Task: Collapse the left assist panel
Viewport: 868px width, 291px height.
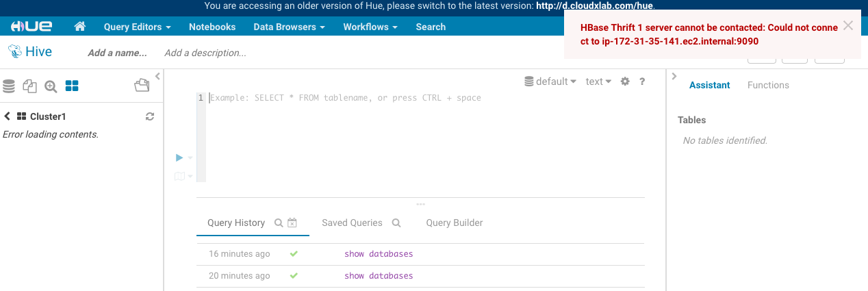Action: tap(157, 76)
